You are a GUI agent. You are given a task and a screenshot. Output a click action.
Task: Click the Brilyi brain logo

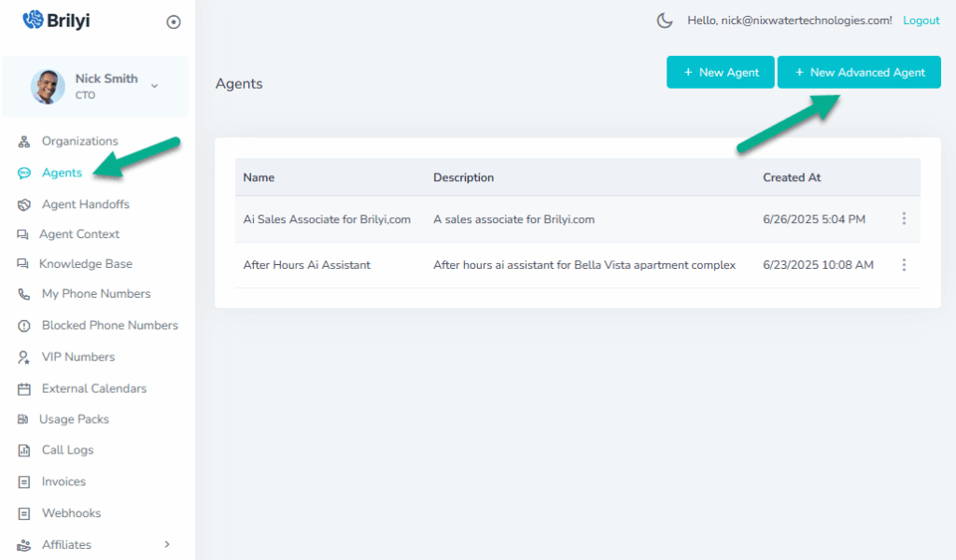[x=34, y=21]
